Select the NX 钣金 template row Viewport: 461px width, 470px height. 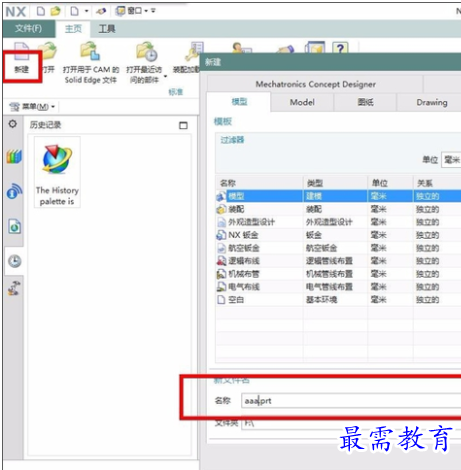click(338, 235)
